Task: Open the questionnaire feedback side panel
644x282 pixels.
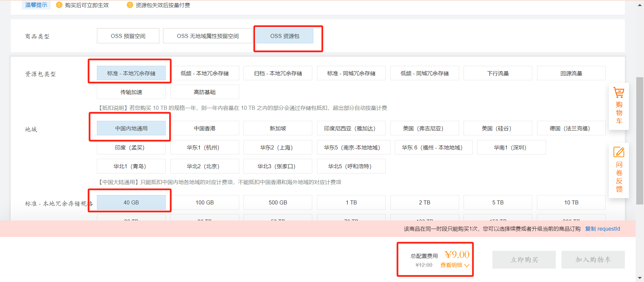Action: 619,170
